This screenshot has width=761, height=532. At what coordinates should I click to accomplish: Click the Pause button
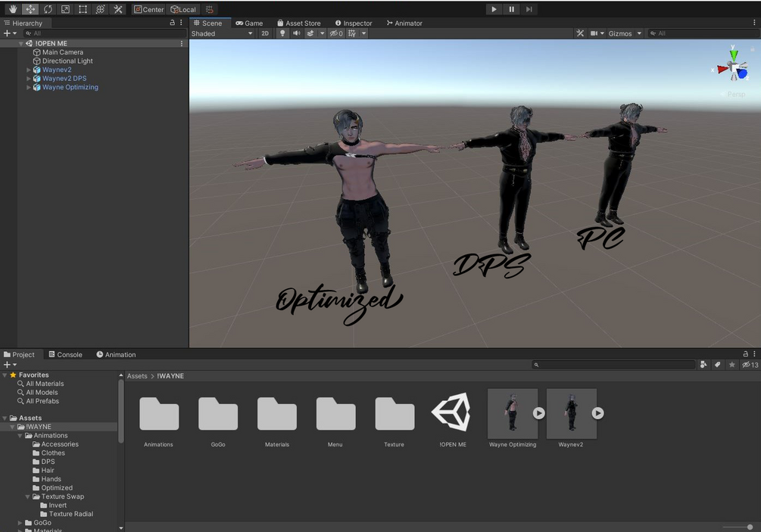pyautogui.click(x=511, y=9)
